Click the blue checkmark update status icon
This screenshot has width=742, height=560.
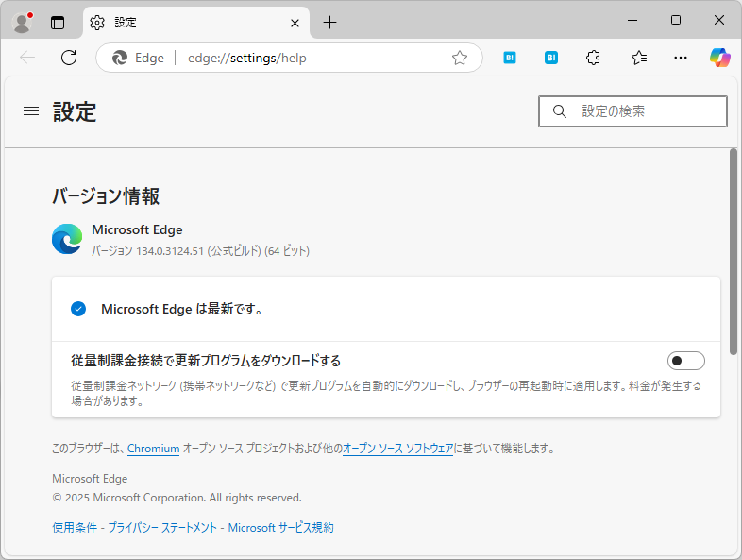(x=78, y=309)
